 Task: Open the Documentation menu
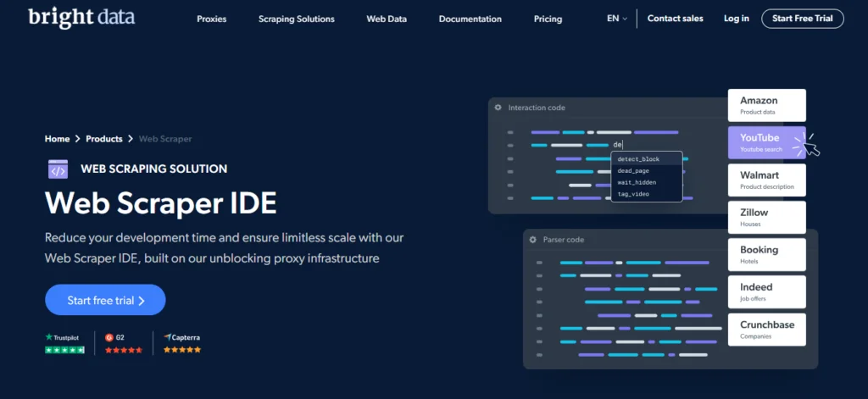(x=470, y=19)
